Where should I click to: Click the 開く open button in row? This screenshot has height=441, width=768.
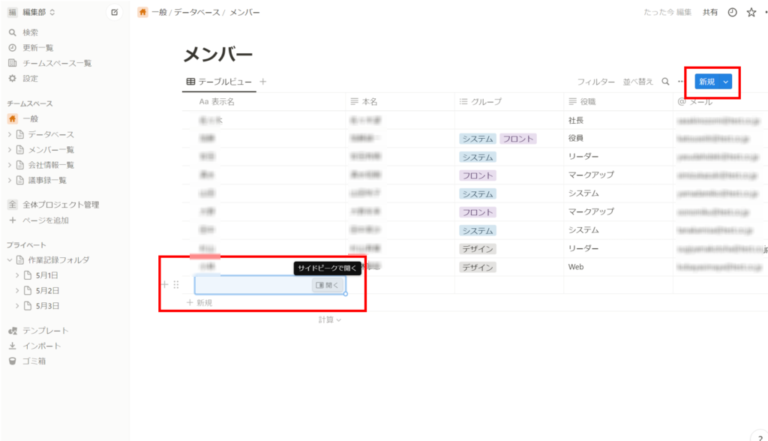[327, 285]
